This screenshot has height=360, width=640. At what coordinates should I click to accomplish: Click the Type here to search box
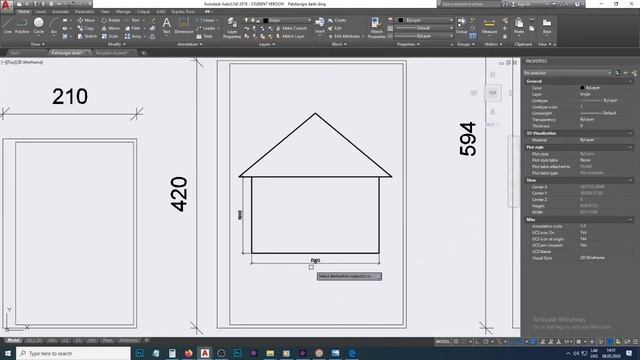pos(73,353)
